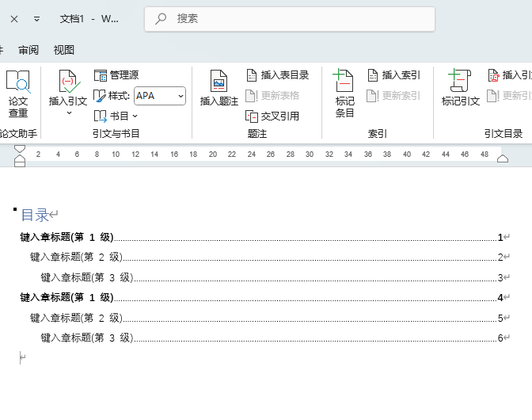The image size is (532, 420).
Task: Open the 论文查重 paper check tool
Action: coord(18,94)
